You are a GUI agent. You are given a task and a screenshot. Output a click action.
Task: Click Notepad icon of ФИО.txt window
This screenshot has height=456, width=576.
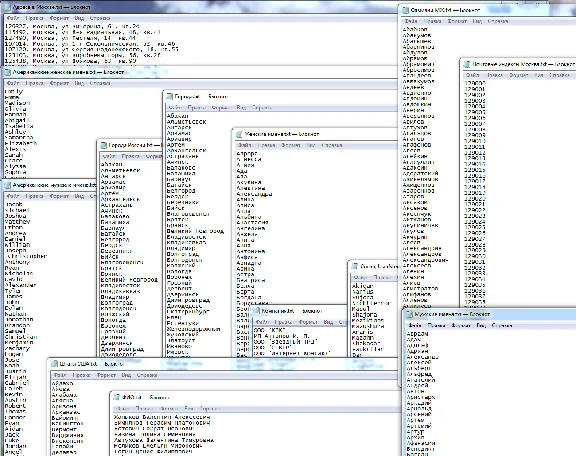(x=117, y=397)
